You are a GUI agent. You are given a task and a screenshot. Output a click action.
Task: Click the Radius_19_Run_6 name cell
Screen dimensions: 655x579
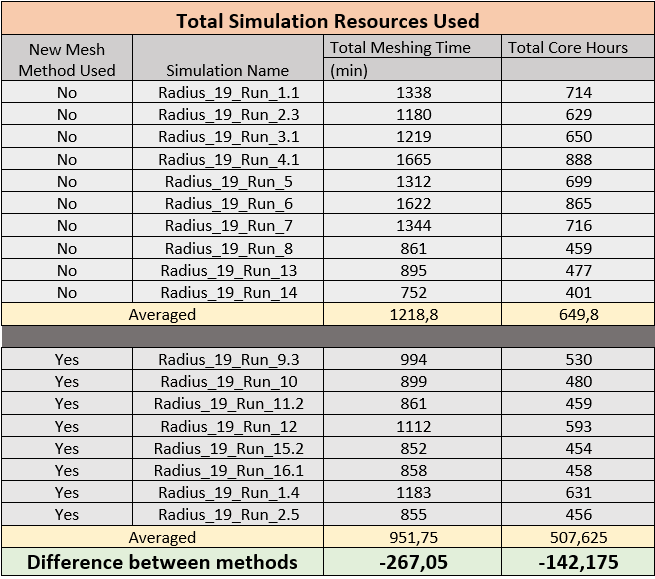click(x=228, y=203)
